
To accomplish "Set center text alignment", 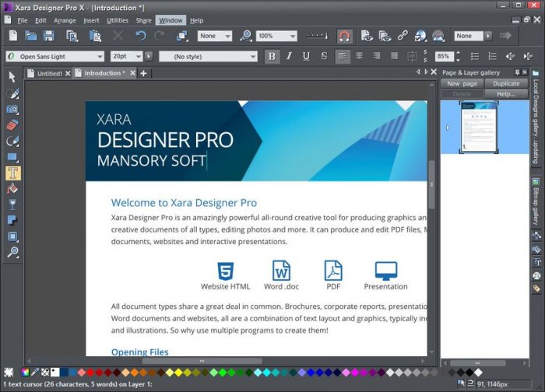I will 360,56.
